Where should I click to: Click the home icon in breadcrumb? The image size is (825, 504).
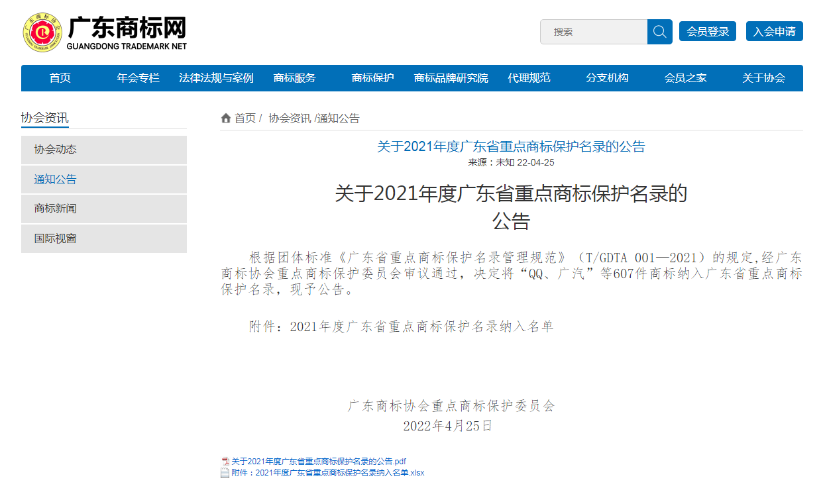pos(226,119)
